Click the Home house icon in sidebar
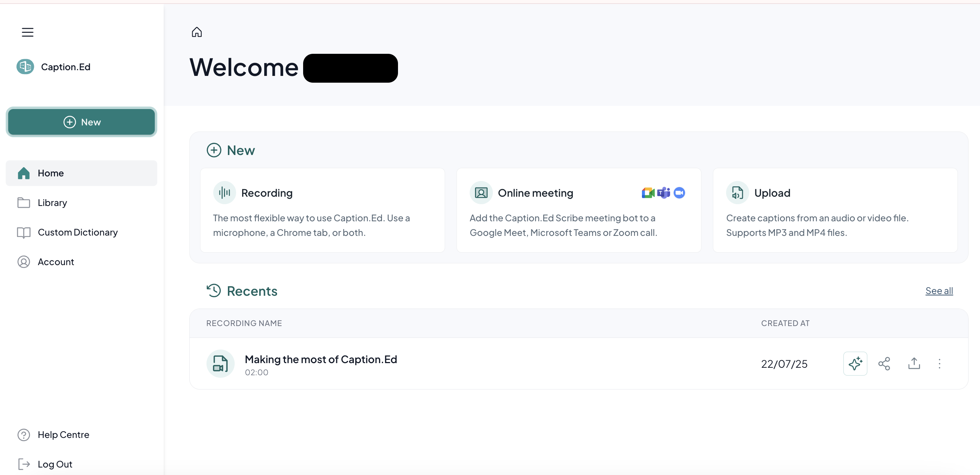Viewport: 980px width, 475px height. coord(24,173)
